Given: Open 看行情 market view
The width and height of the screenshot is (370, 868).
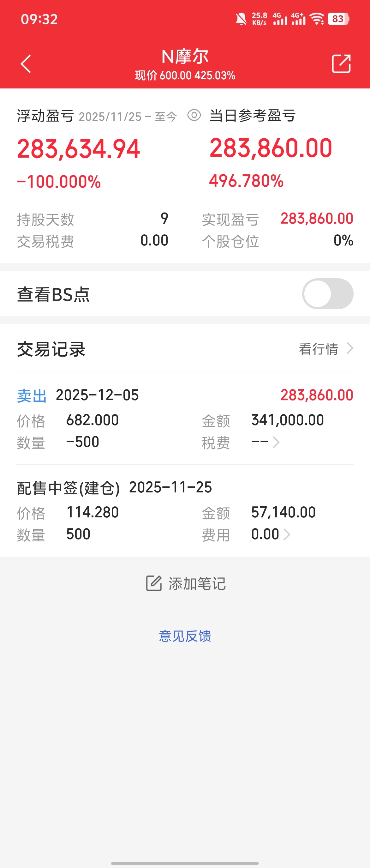Looking at the screenshot, I should [319, 349].
